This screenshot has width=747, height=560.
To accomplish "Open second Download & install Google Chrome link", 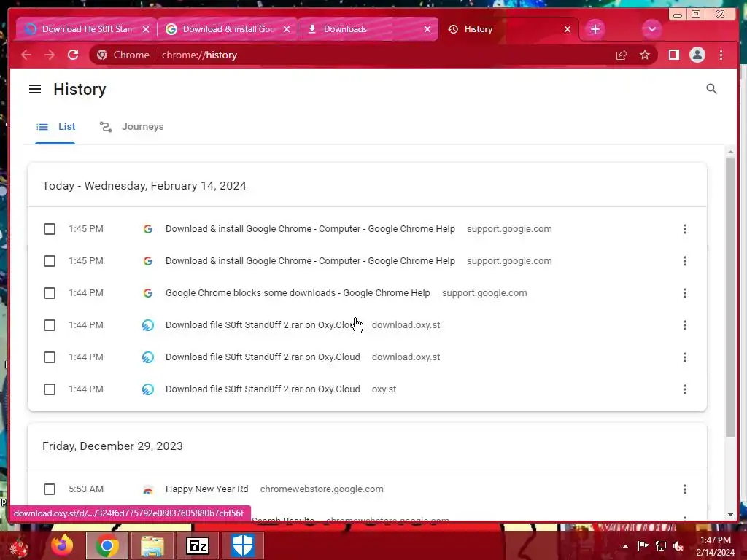I will pyautogui.click(x=310, y=261).
